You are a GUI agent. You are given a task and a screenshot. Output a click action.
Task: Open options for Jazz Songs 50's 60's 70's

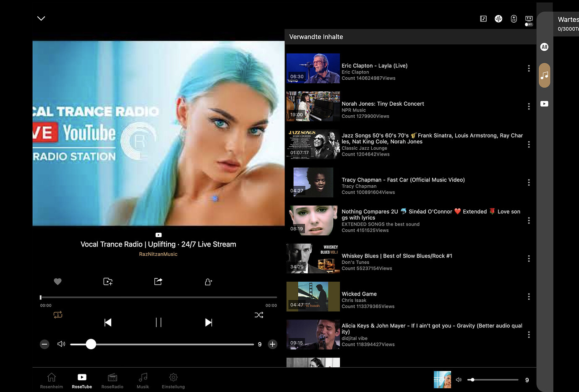[x=529, y=144]
